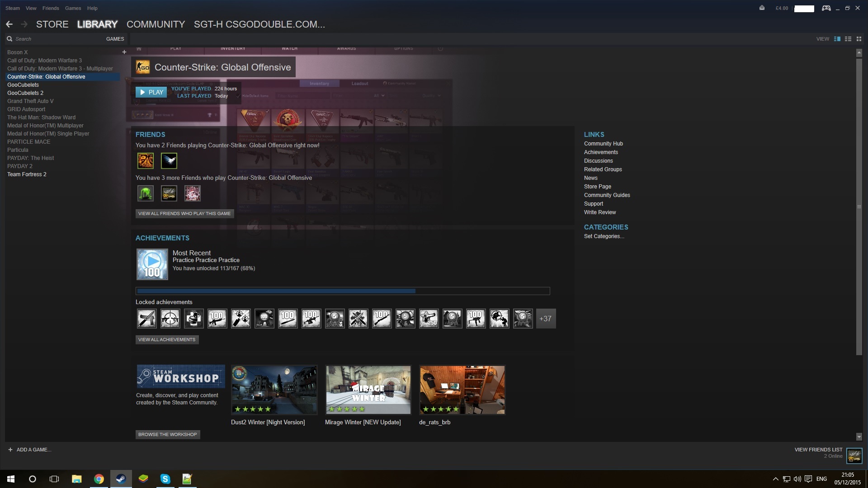Go back with the back arrow

pyautogui.click(x=9, y=24)
